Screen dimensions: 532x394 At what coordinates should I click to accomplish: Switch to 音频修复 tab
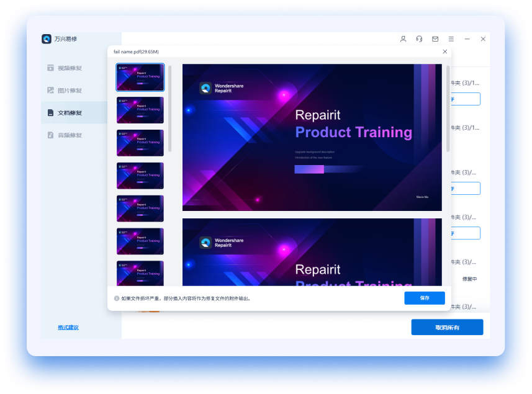coord(74,135)
